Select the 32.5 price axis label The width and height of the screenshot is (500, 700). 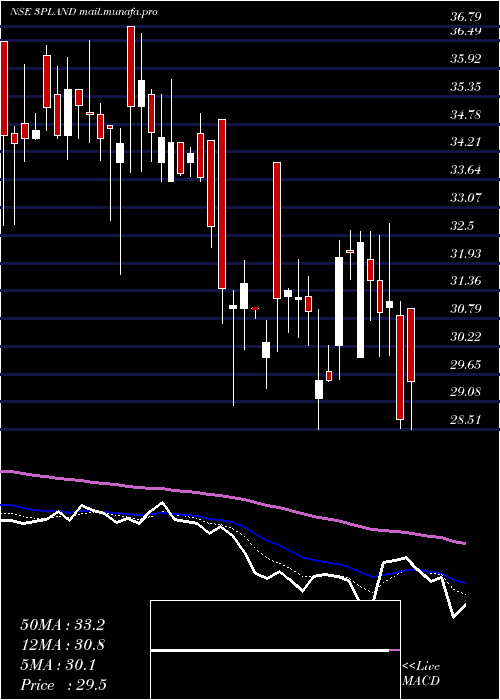462,225
